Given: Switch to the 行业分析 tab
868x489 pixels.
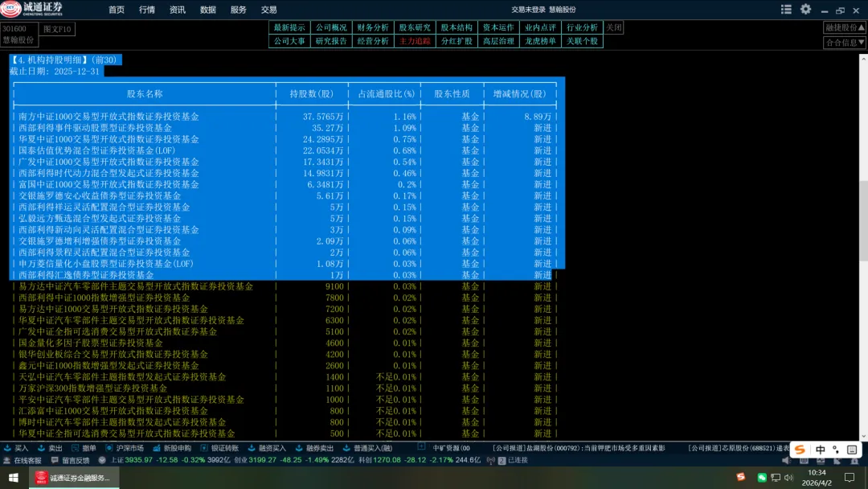Looking at the screenshot, I should click(x=582, y=27).
